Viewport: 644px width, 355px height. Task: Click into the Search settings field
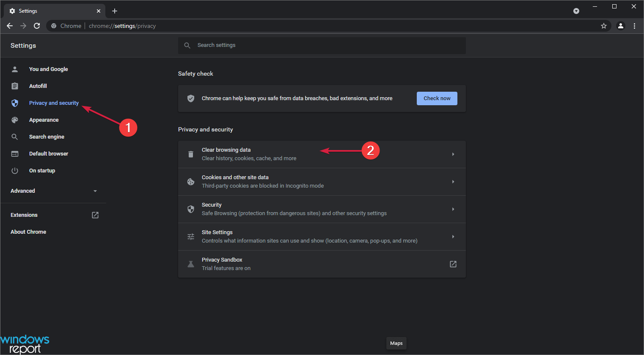pos(322,45)
